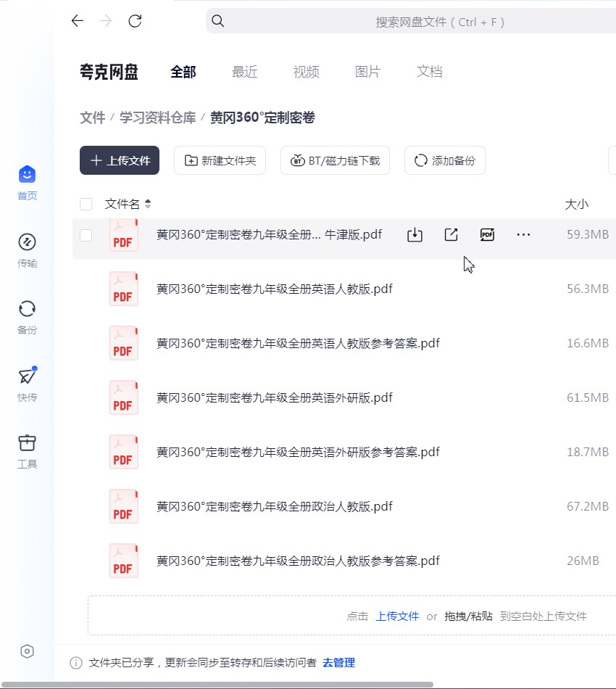Switch to the 文档 tab
The height and width of the screenshot is (689, 616).
[429, 72]
